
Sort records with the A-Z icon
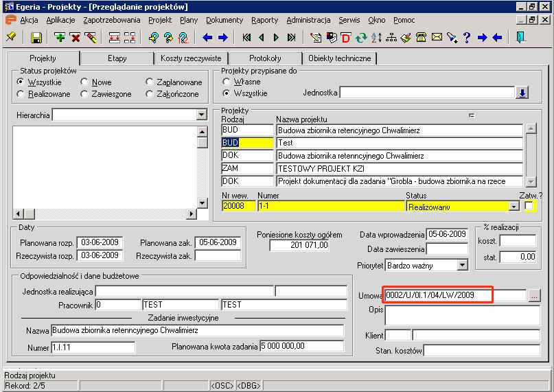[x=376, y=37]
